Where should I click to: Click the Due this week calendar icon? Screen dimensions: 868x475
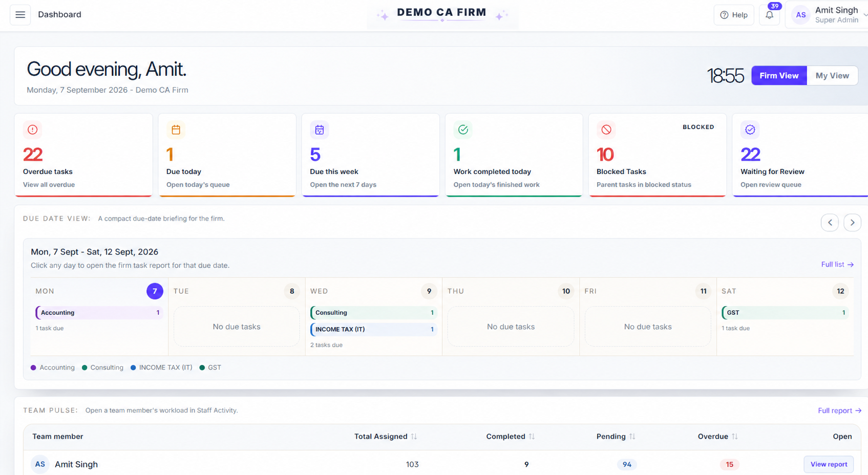pyautogui.click(x=319, y=129)
